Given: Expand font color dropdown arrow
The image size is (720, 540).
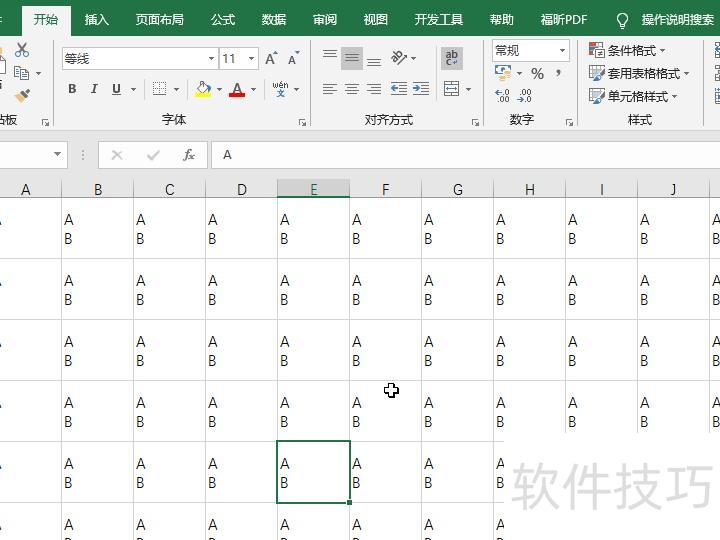Looking at the screenshot, I should 253,89.
